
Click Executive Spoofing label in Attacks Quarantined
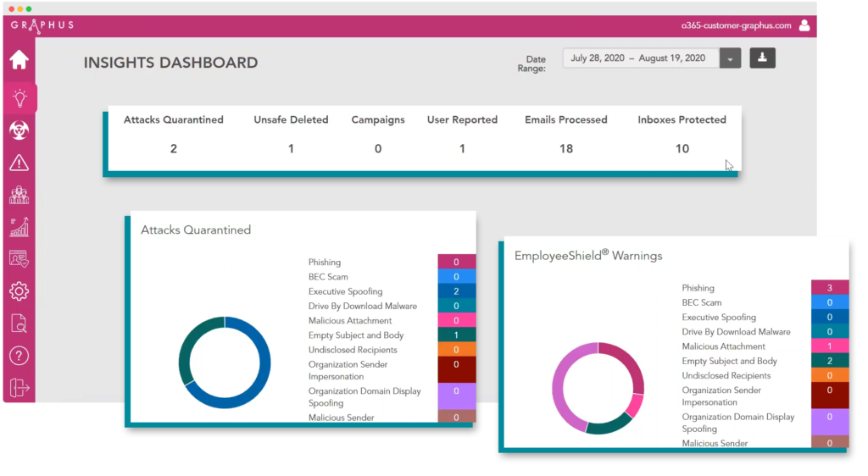[x=346, y=291]
